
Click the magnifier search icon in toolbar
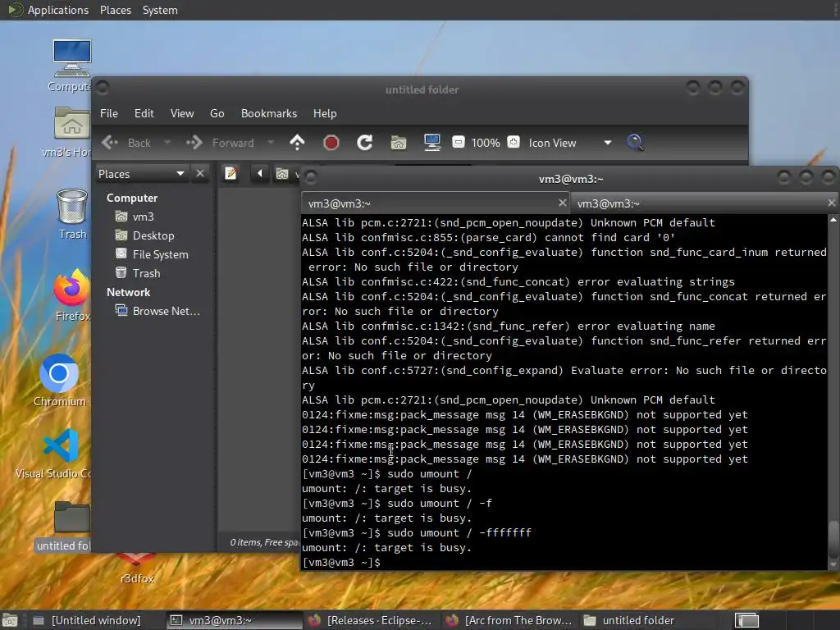coord(635,143)
